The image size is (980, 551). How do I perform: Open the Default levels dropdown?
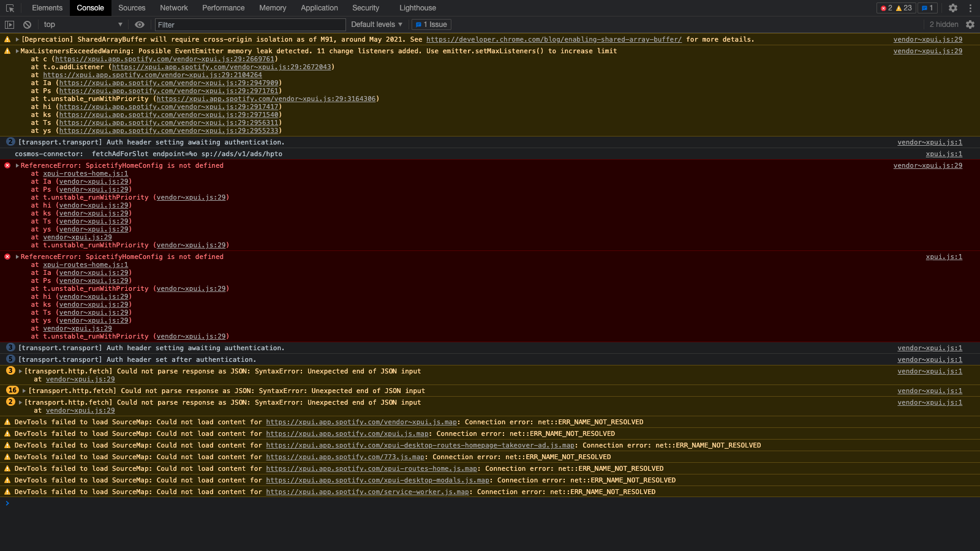[376, 24]
